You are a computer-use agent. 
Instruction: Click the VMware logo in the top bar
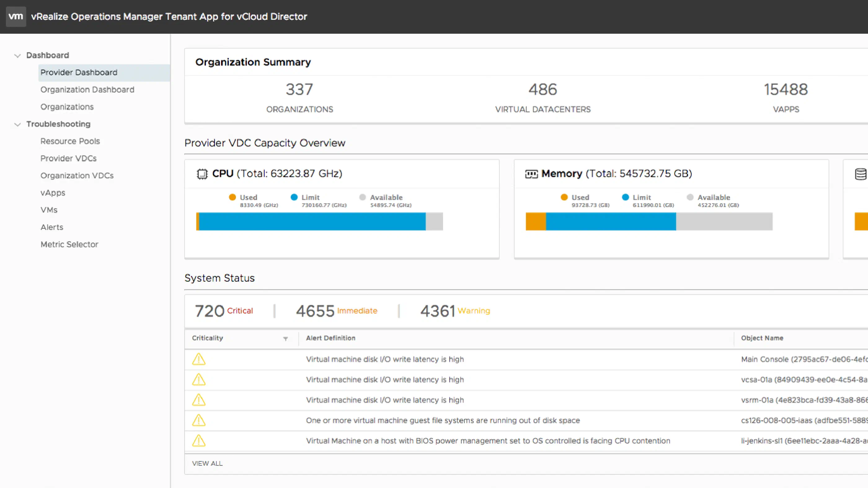click(x=15, y=16)
